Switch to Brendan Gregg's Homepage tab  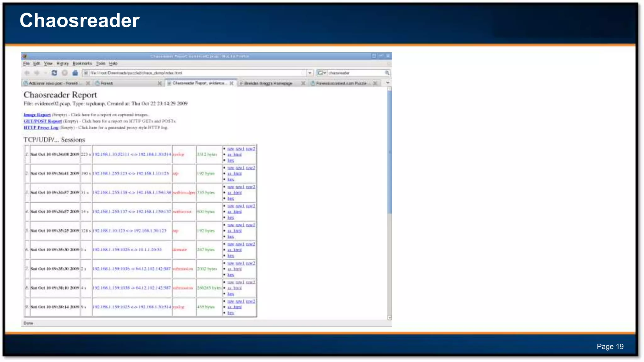[268, 83]
